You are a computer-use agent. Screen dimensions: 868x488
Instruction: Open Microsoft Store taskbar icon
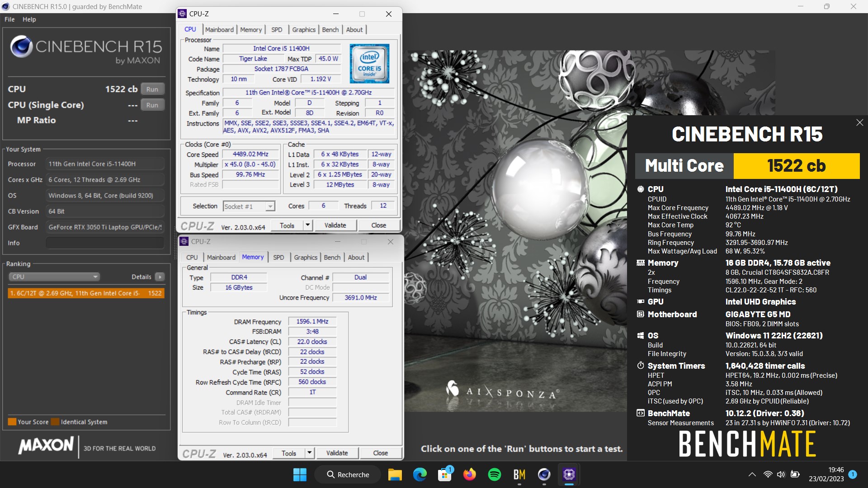445,474
